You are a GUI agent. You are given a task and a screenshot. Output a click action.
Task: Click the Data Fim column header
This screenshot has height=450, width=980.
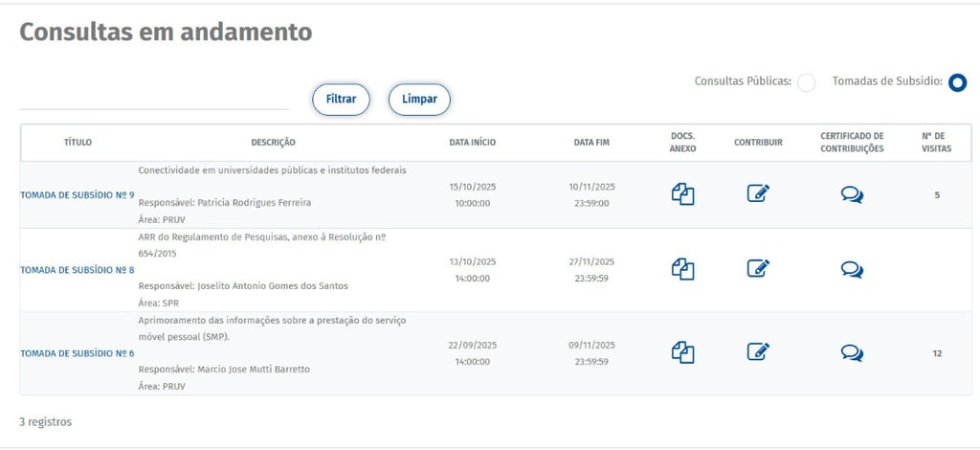pyautogui.click(x=591, y=143)
